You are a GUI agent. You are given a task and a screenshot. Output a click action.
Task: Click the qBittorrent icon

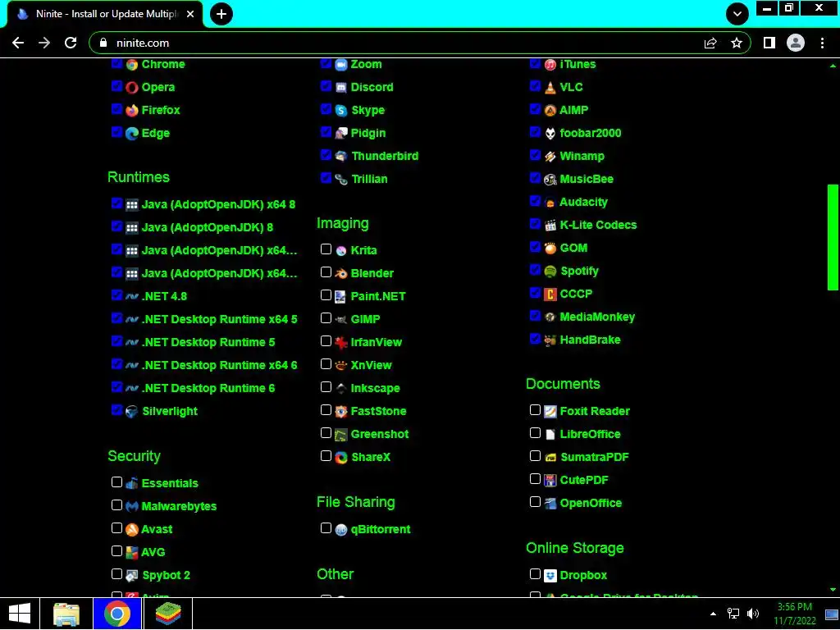coord(341,530)
